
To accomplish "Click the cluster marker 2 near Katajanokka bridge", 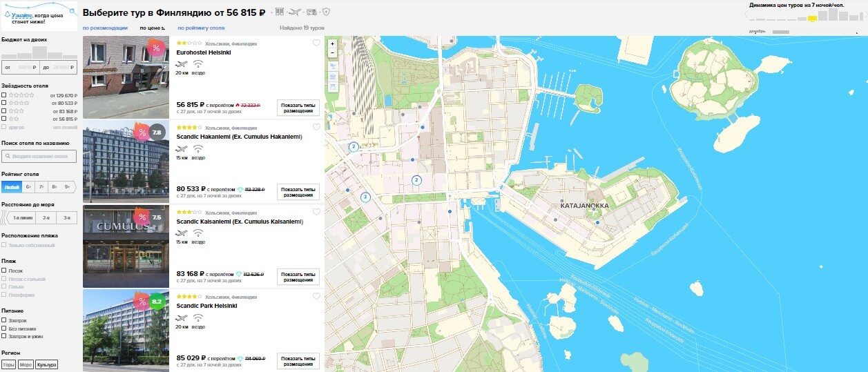I will [416, 180].
